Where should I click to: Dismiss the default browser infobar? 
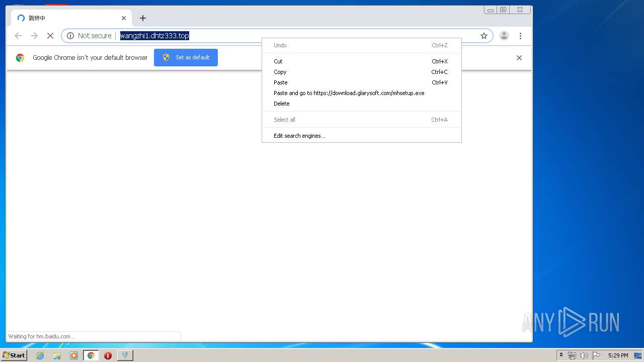[x=519, y=58]
